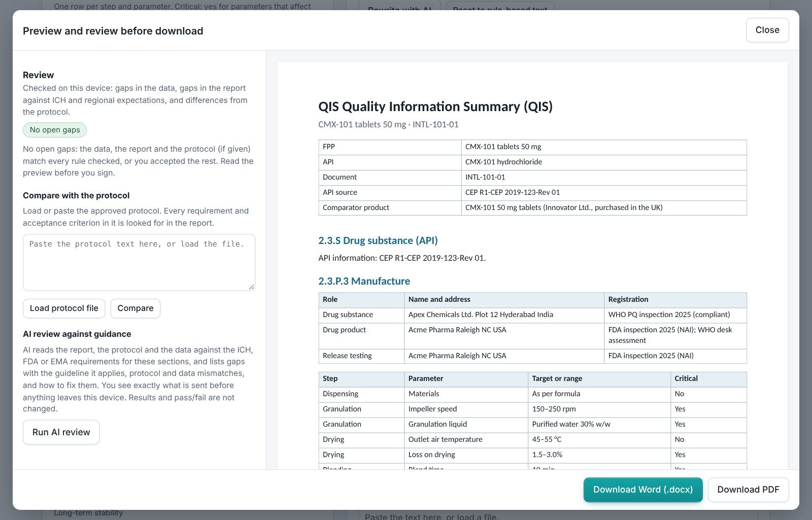Screen dimensions: 812x520
Task: Click the Loss on drying parameter cell
Action: tap(466, 455)
